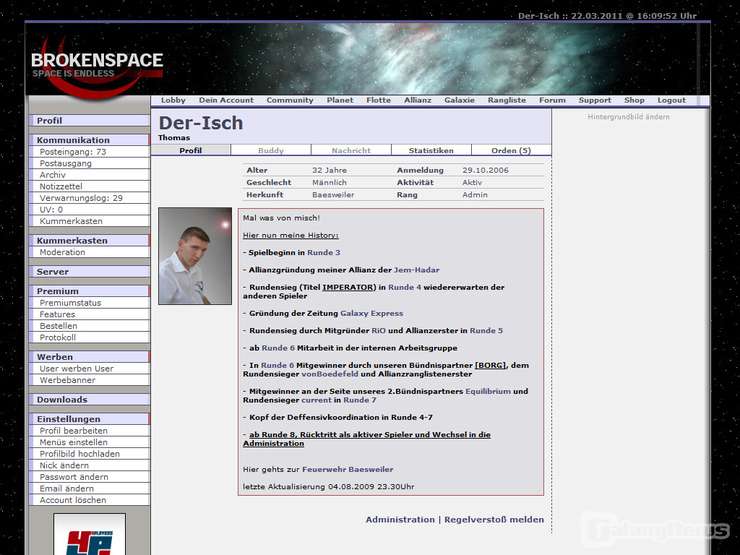Click the Premium section header
This screenshot has width=740, height=555.
coord(89,291)
